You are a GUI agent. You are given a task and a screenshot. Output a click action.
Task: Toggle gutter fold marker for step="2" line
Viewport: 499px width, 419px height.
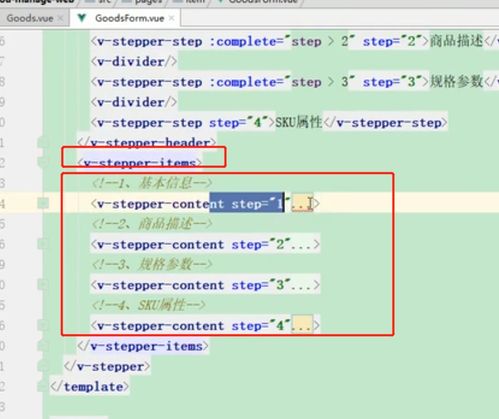point(43,244)
